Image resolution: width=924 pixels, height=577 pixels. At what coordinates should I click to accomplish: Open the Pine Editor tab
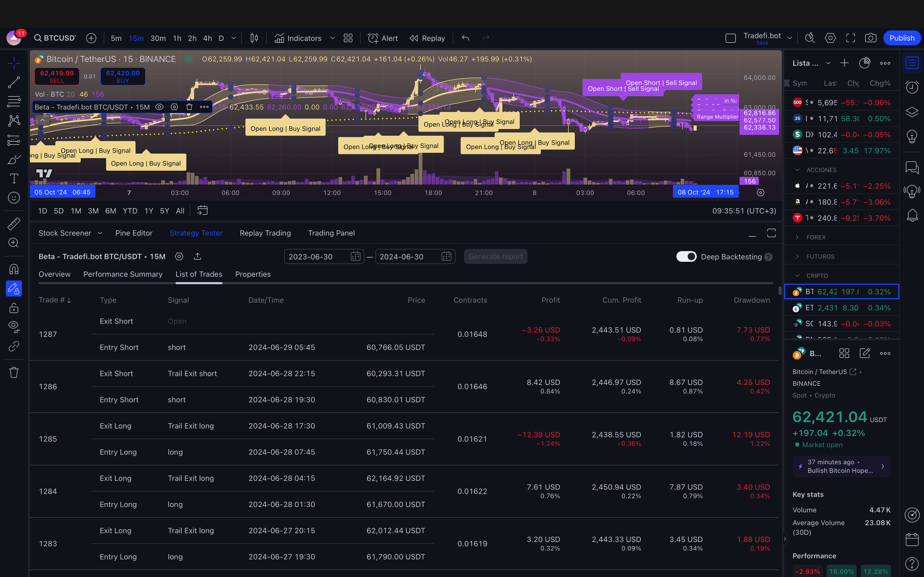click(x=134, y=233)
